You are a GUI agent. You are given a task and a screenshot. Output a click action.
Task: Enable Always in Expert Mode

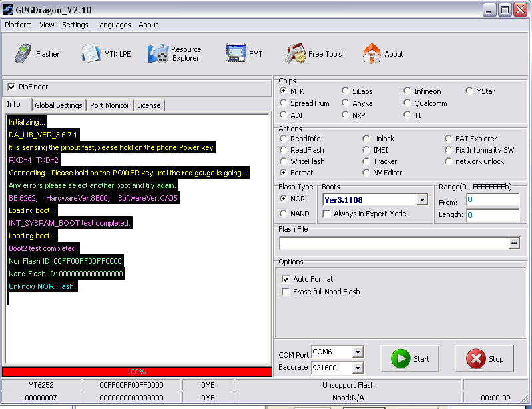click(x=326, y=214)
